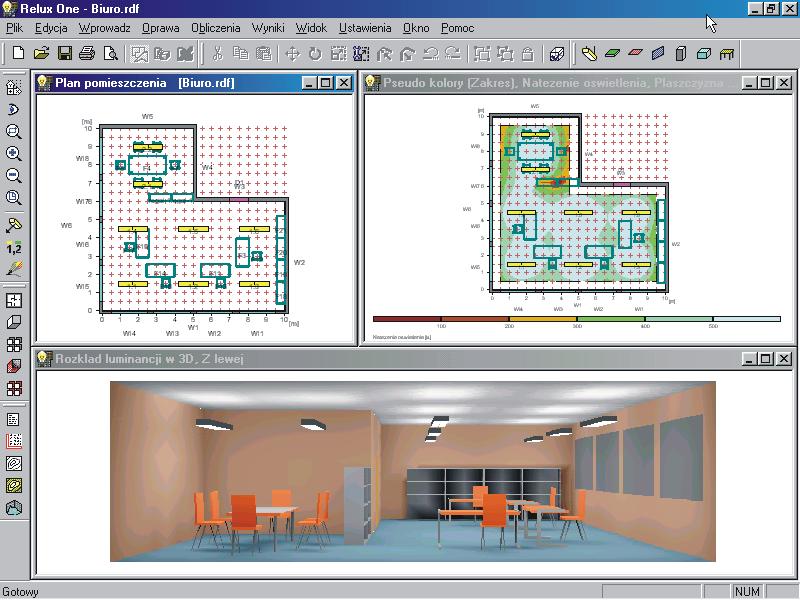Maximize the Plan pomieszczenia window
Image resolution: width=800 pixels, height=600 pixels.
tap(326, 83)
